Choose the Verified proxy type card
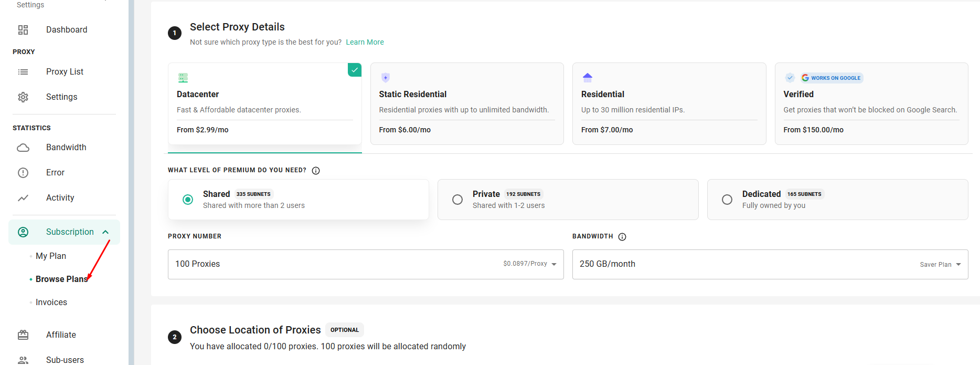This screenshot has width=980, height=365. click(x=871, y=104)
